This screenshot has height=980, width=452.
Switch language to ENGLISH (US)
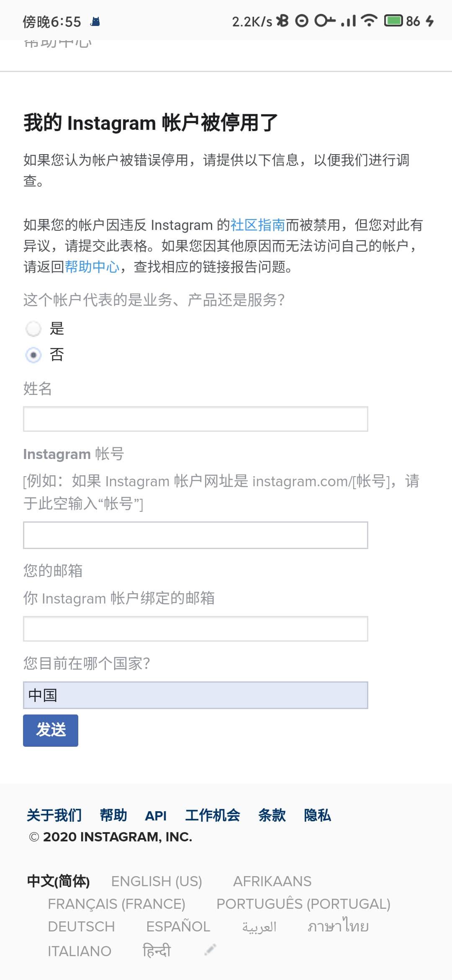[157, 881]
